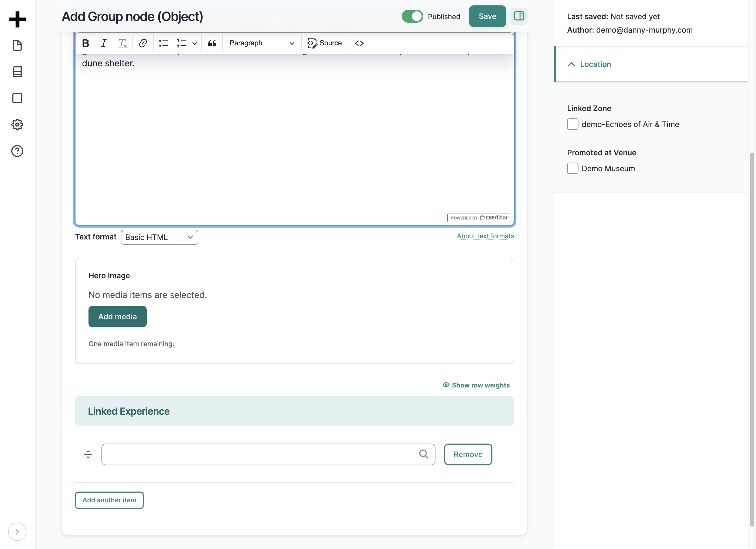Open the document page icon in sidebar

(17, 45)
